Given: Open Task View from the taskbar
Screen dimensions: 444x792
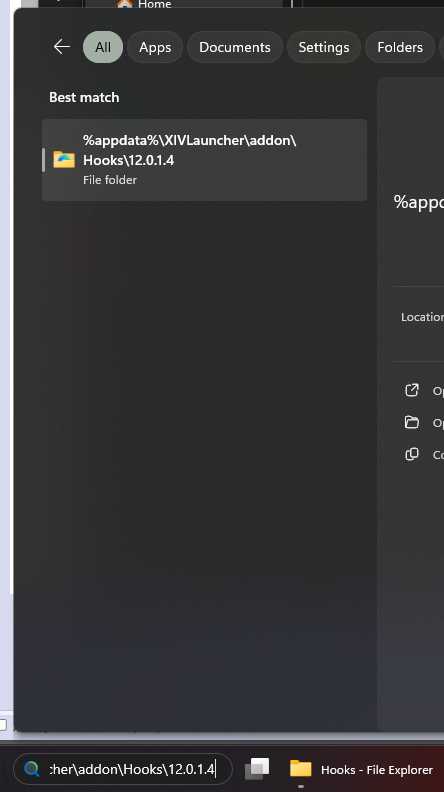Looking at the screenshot, I should point(257,769).
